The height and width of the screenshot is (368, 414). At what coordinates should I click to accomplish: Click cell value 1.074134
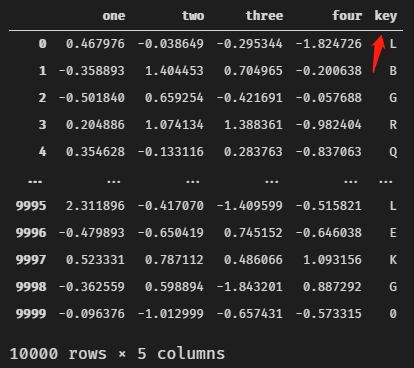coord(174,125)
